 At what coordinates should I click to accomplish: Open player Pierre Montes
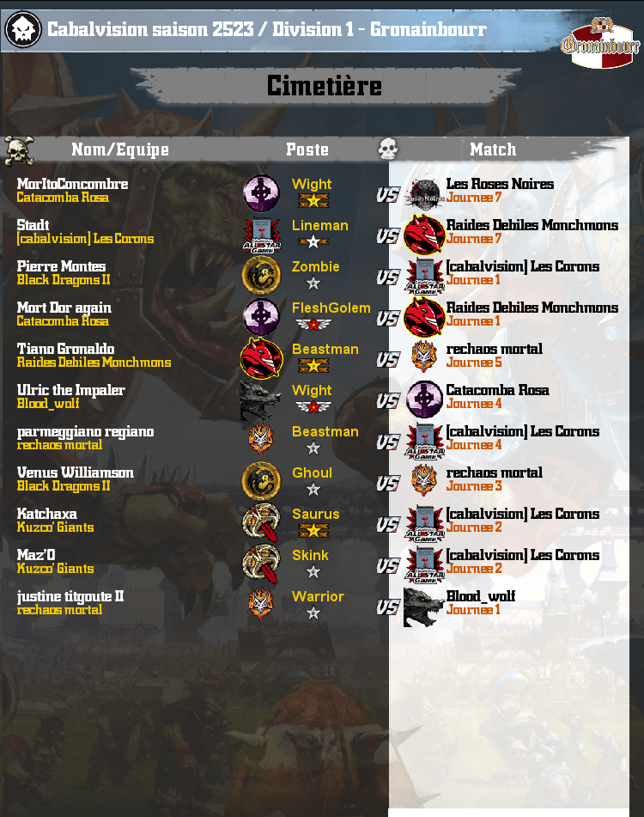(x=62, y=266)
